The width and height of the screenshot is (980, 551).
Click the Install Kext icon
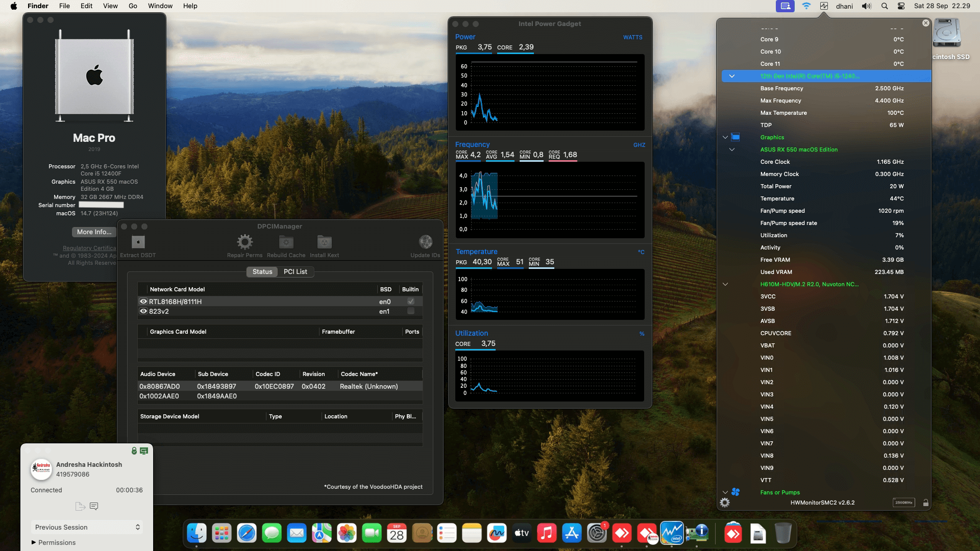(x=325, y=242)
